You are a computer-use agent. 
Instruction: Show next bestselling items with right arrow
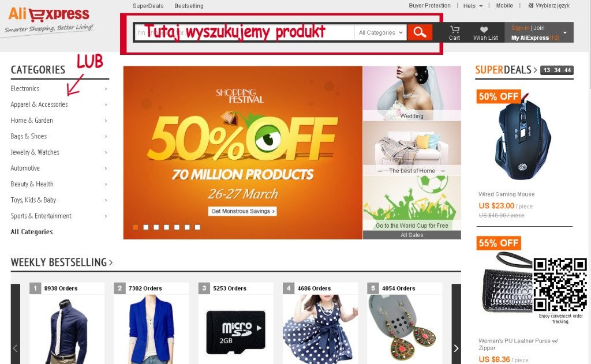[456, 324]
